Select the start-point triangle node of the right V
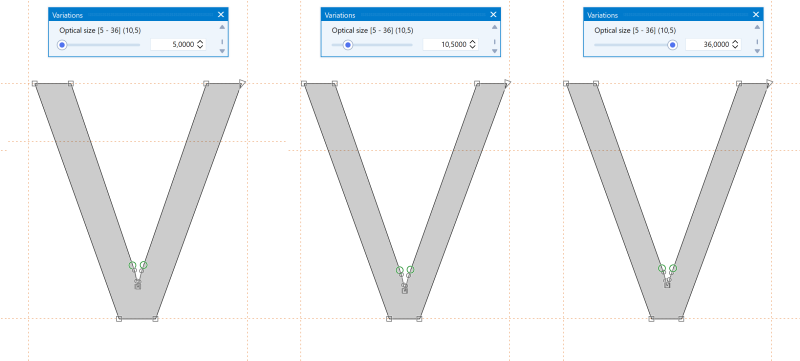This screenshot has height=361, width=800. click(769, 83)
